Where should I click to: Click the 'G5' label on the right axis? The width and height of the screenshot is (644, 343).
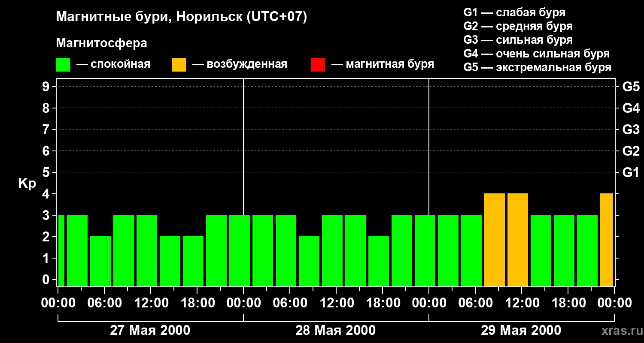631,87
